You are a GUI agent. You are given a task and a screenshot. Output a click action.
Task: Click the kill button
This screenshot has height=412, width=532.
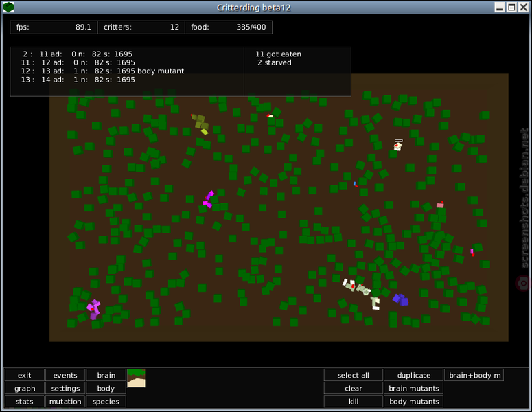coord(354,402)
